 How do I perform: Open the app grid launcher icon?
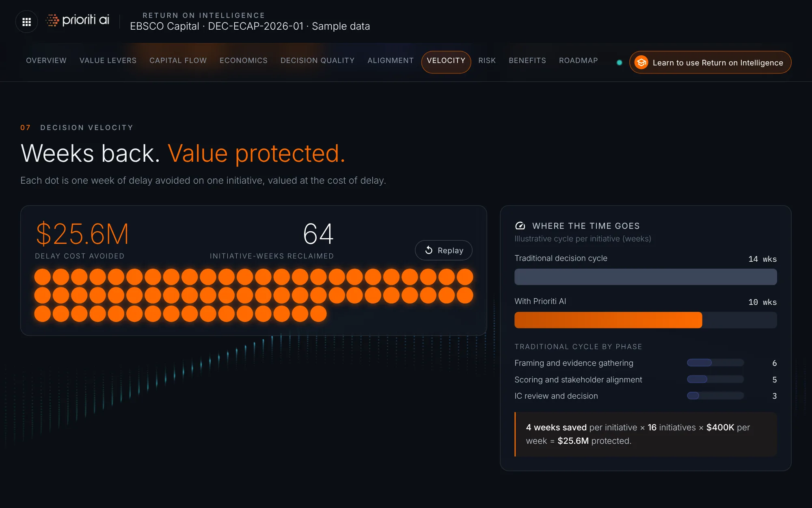click(26, 22)
